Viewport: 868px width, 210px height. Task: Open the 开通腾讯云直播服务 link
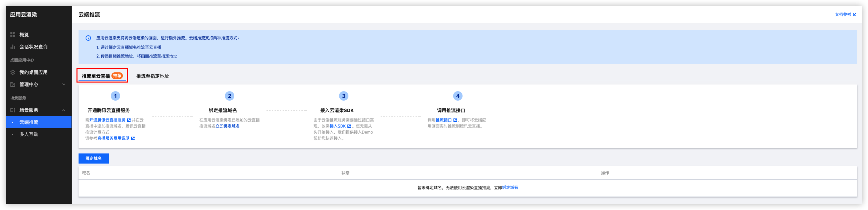click(x=107, y=120)
